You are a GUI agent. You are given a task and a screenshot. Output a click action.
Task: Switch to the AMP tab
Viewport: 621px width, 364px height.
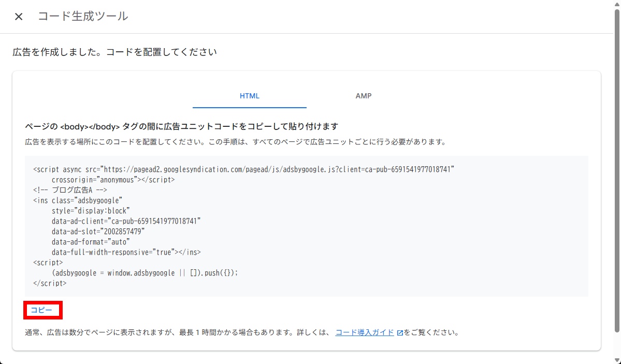(363, 96)
